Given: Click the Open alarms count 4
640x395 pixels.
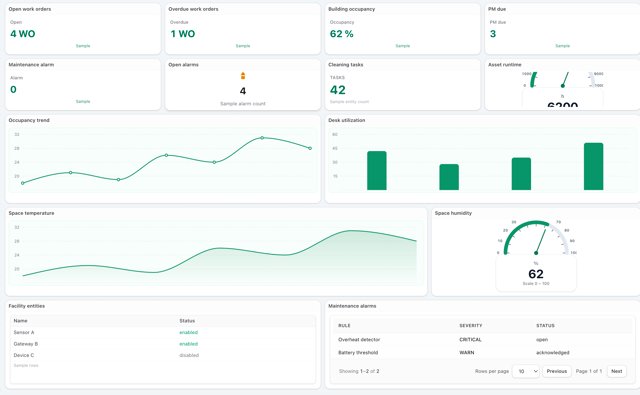Looking at the screenshot, I should (x=243, y=91).
